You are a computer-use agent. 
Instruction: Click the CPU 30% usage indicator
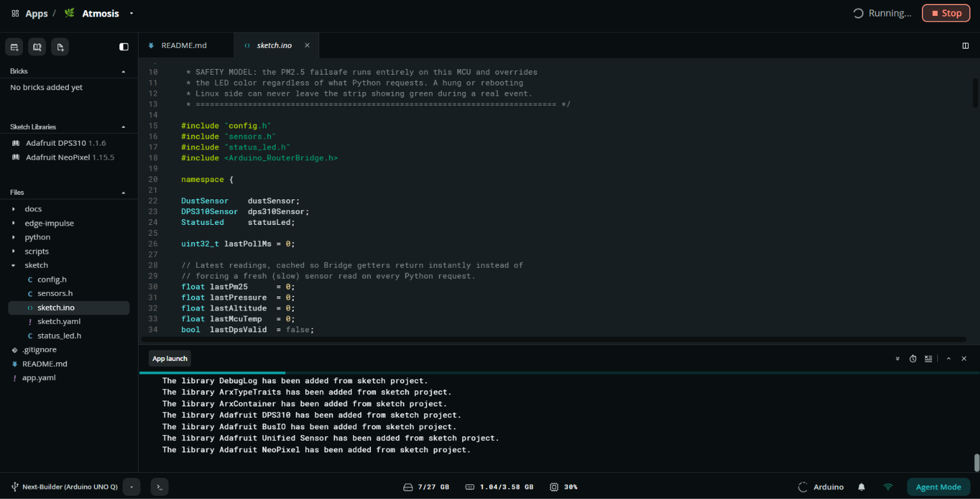tap(563, 487)
